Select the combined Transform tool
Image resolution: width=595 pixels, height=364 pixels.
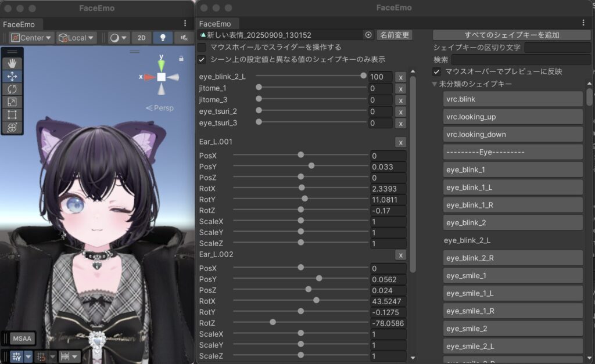click(x=12, y=127)
